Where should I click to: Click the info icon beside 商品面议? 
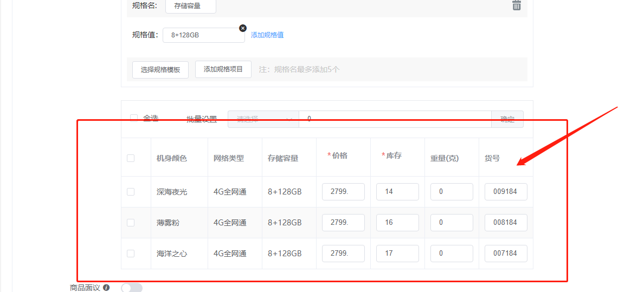[x=106, y=288]
